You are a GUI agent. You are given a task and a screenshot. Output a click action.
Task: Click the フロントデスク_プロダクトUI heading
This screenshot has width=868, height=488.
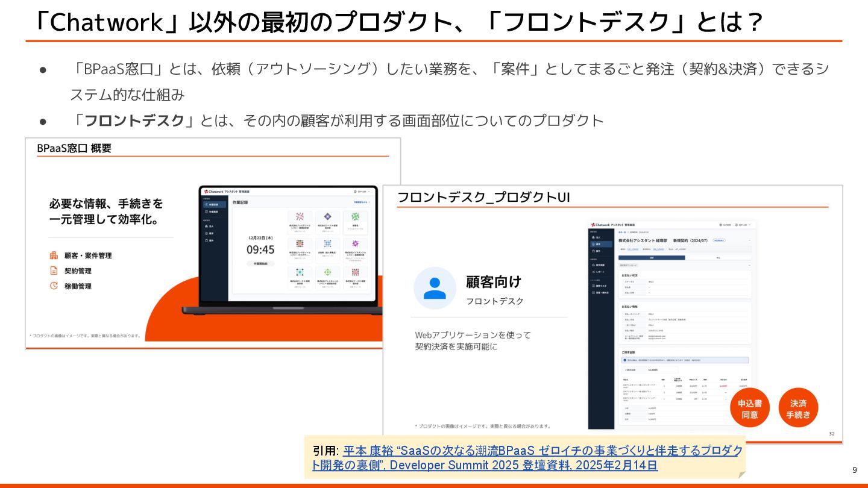point(484,198)
